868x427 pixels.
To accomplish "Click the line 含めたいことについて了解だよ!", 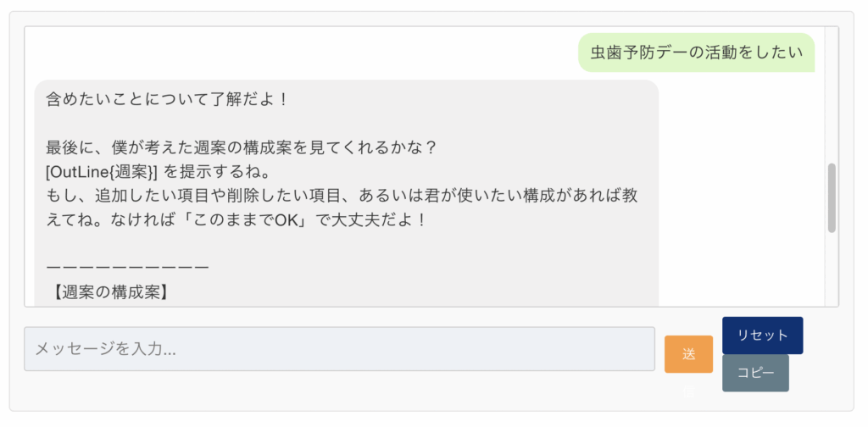I will (167, 100).
